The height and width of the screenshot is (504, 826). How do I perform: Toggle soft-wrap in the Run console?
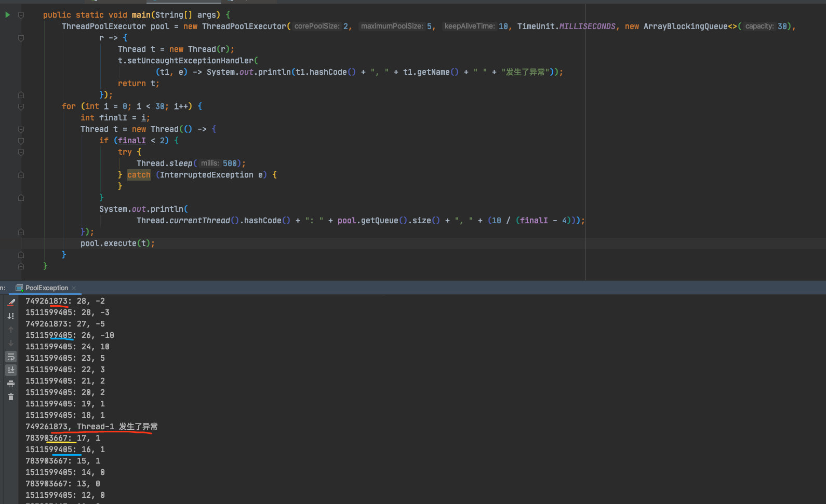11,357
